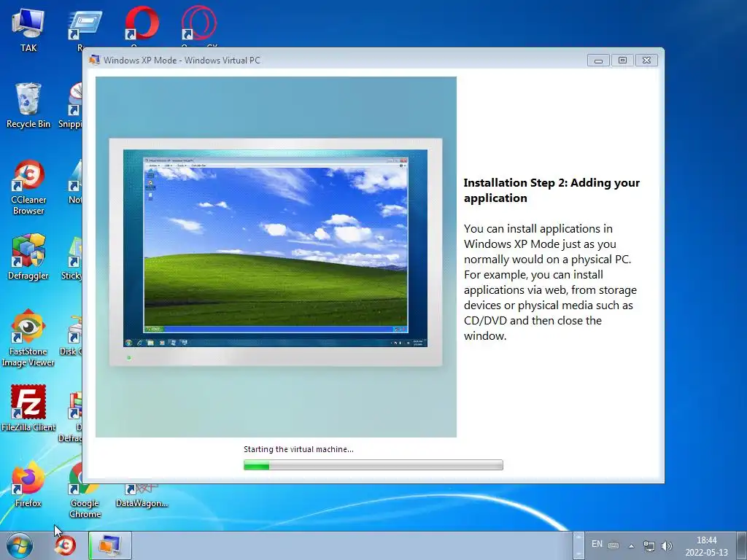Viewport: 747px width, 560px height.
Task: Open the on-screen keyboard tray icon
Action: (614, 545)
